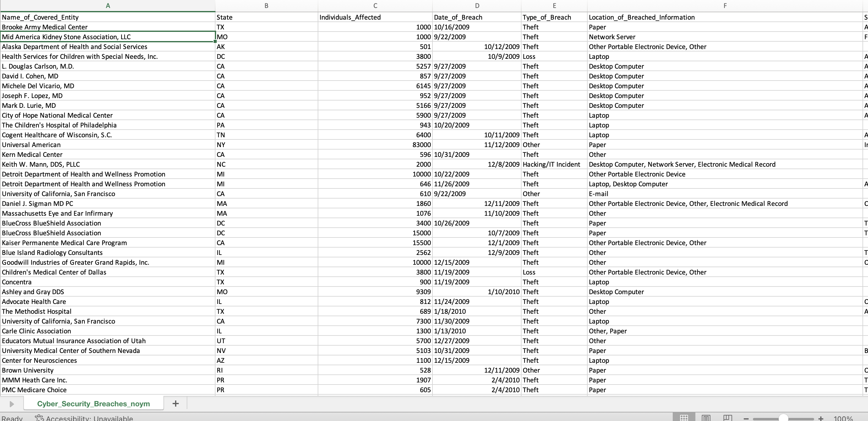
Task: Select the David I. Cohen, MD cell
Action: [108, 76]
